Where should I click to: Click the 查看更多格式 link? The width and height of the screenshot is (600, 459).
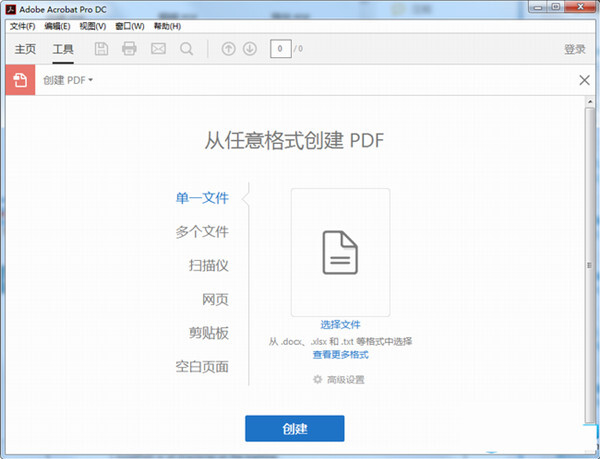(x=340, y=355)
